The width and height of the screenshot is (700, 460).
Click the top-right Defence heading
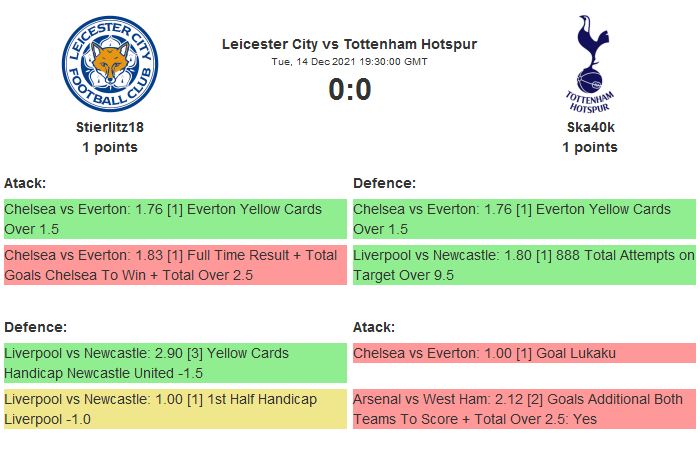tap(384, 183)
